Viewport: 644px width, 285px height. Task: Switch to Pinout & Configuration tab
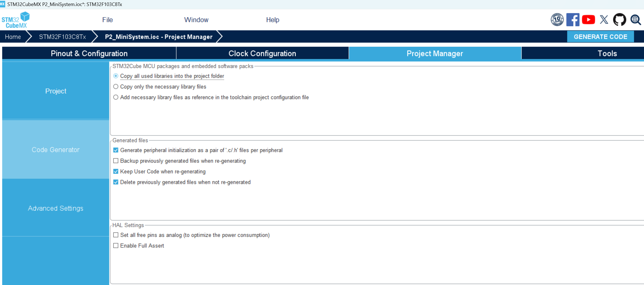point(89,53)
